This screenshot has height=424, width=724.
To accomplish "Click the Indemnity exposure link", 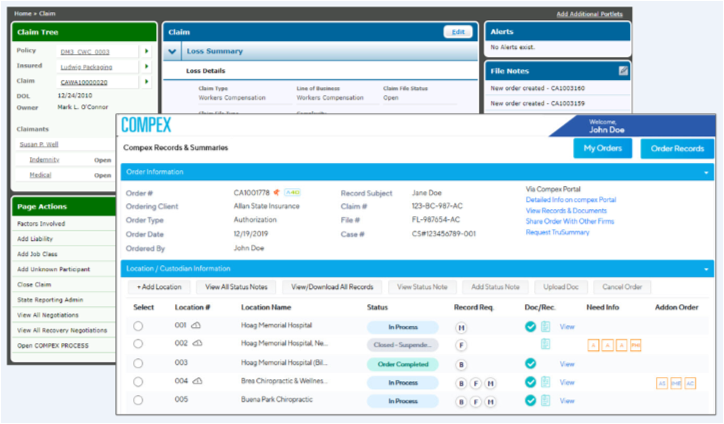I will click(x=44, y=160).
